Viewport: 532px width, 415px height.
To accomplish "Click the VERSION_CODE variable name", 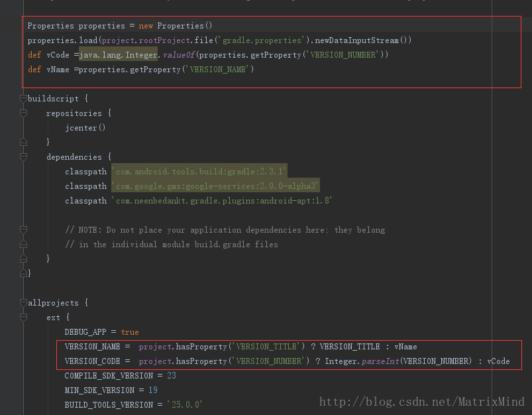I will 92,361.
